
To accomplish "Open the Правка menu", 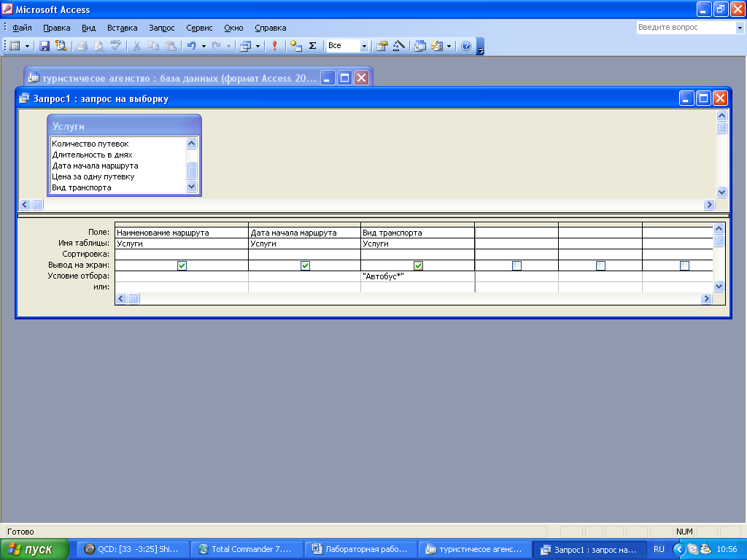I will click(57, 28).
